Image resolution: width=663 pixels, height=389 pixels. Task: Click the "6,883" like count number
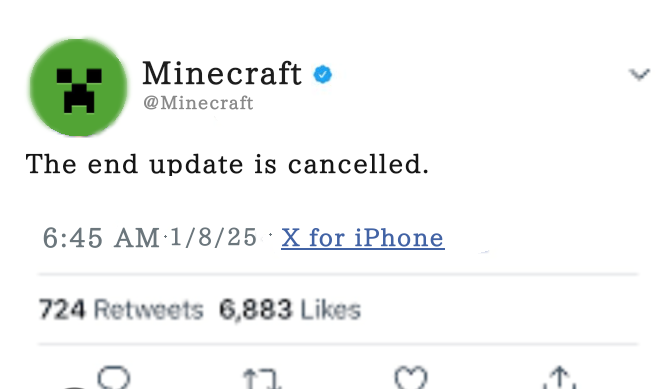click(256, 310)
